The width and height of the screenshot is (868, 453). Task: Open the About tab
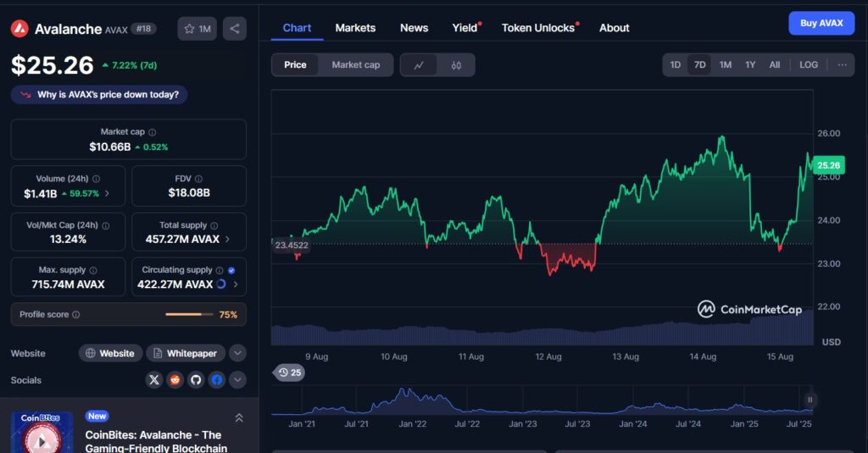click(x=614, y=28)
